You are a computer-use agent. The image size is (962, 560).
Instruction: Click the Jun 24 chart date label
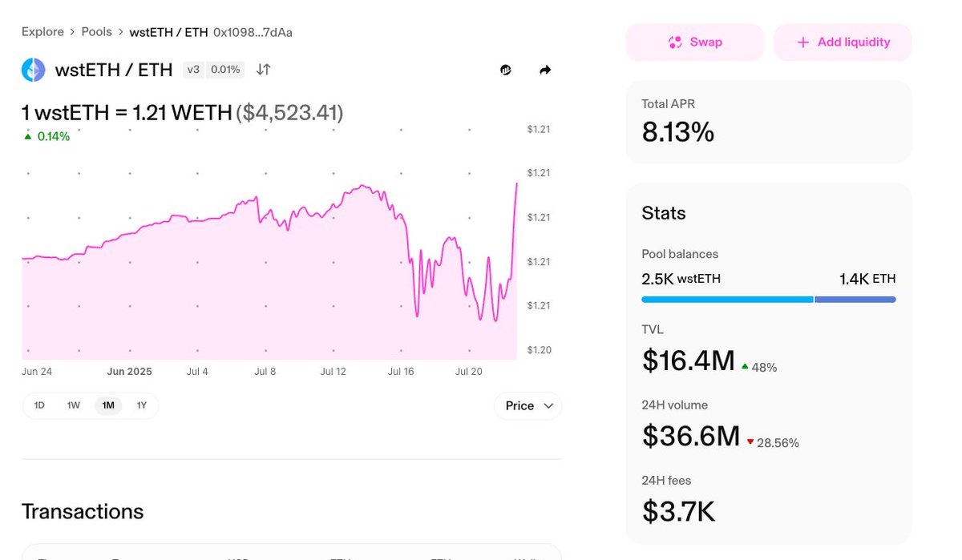(x=36, y=372)
